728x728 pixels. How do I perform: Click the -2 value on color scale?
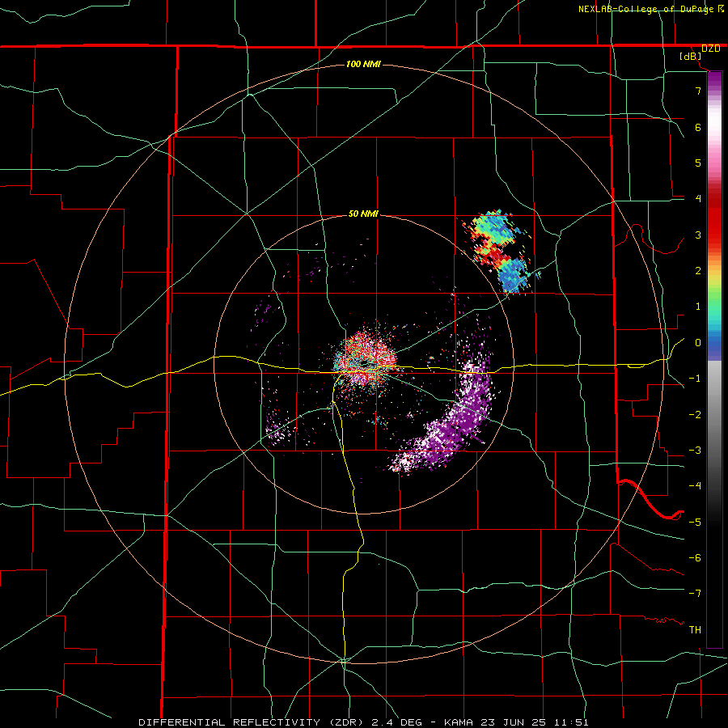click(x=695, y=415)
